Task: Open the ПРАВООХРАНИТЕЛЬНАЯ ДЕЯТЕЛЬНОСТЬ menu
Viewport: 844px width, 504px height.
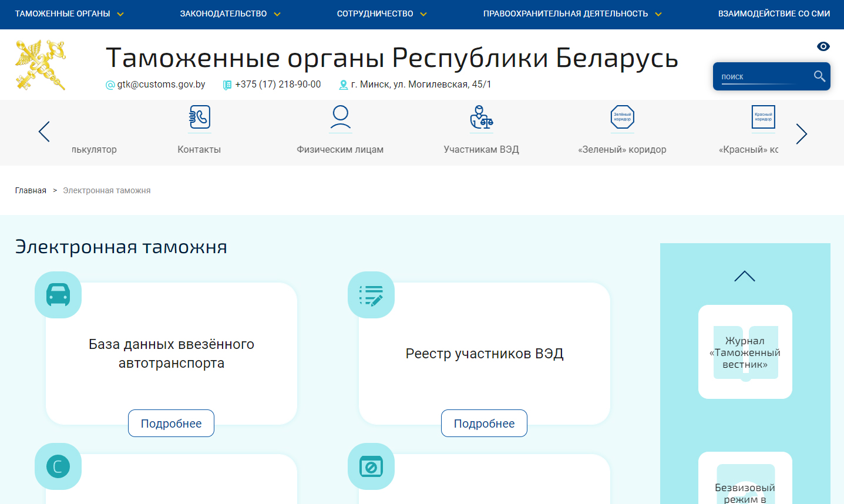Action: pos(566,14)
